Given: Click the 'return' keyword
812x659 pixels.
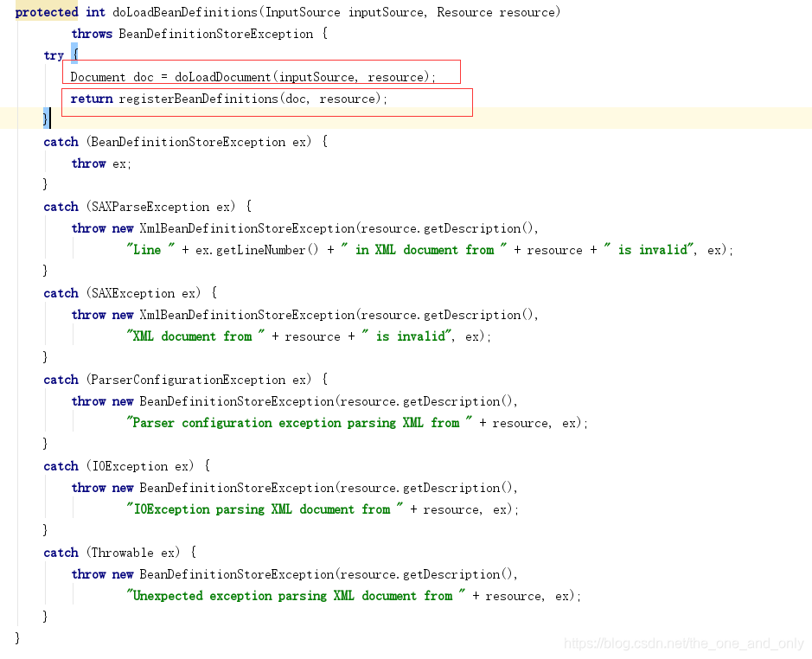Looking at the screenshot, I should (x=92, y=99).
